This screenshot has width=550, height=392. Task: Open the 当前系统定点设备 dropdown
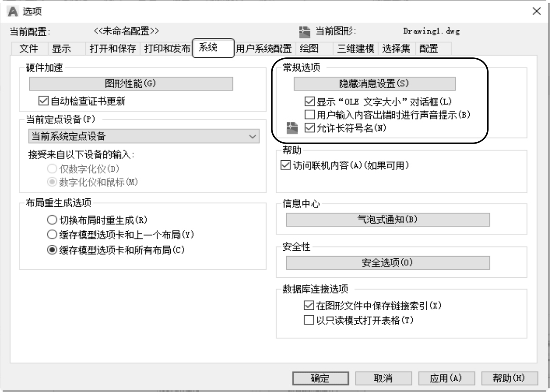click(143, 136)
